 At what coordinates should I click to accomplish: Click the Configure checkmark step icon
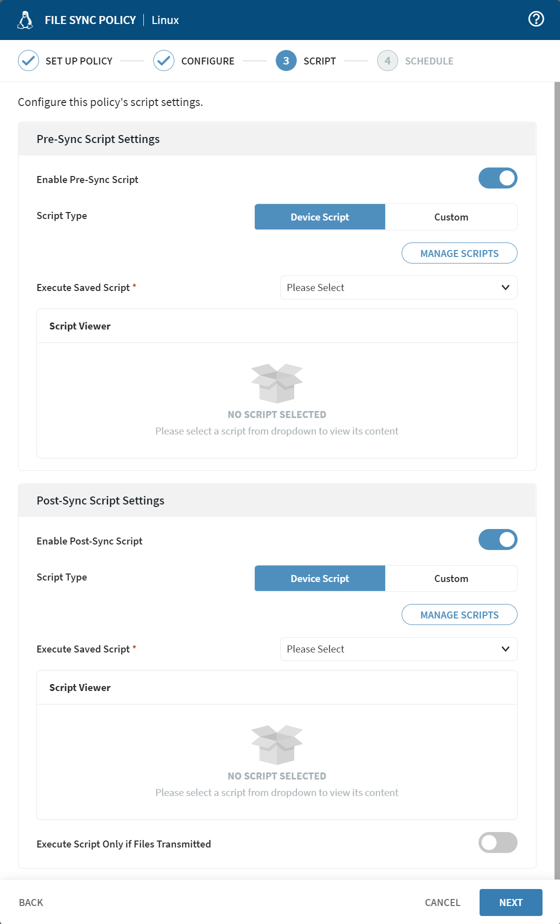coord(164,61)
